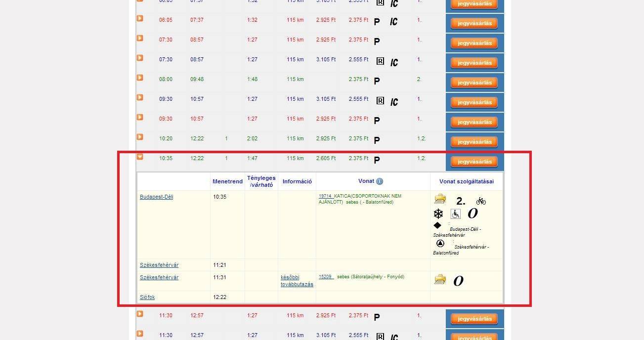Image resolution: width=644 pixels, height=340 pixels.
Task: Buy ticket for the 10:35 train
Action: (x=474, y=162)
